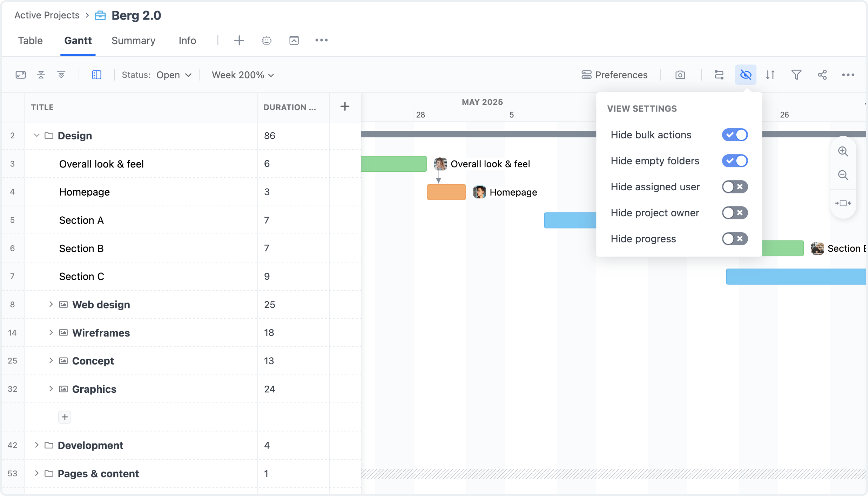Image resolution: width=868 pixels, height=496 pixels.
Task: Click the Homepage Gantt bar
Action: click(446, 191)
